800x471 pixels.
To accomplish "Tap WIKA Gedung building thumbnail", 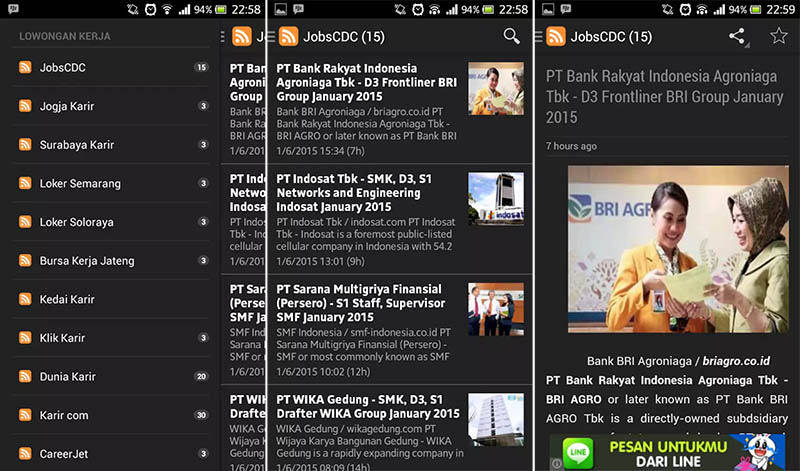I will [x=496, y=419].
